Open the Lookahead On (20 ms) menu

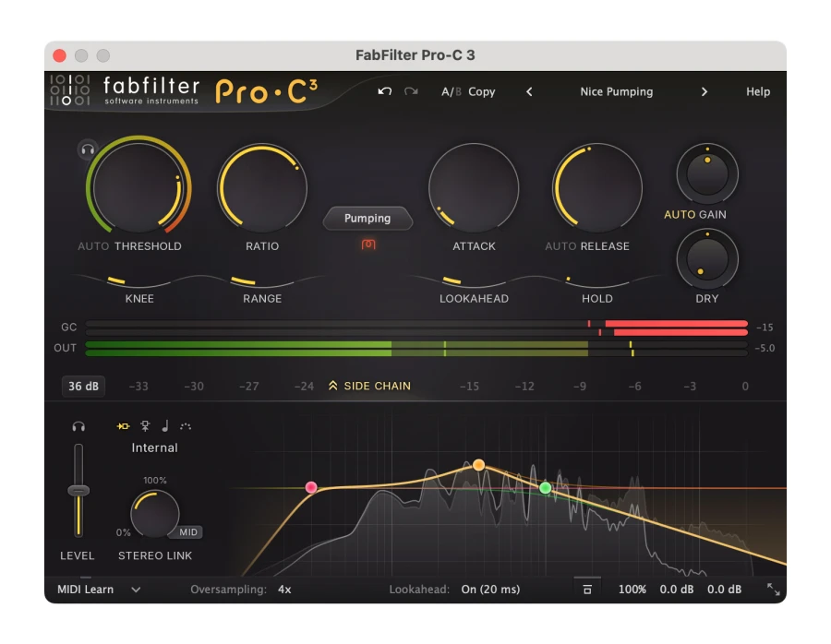[x=490, y=590]
